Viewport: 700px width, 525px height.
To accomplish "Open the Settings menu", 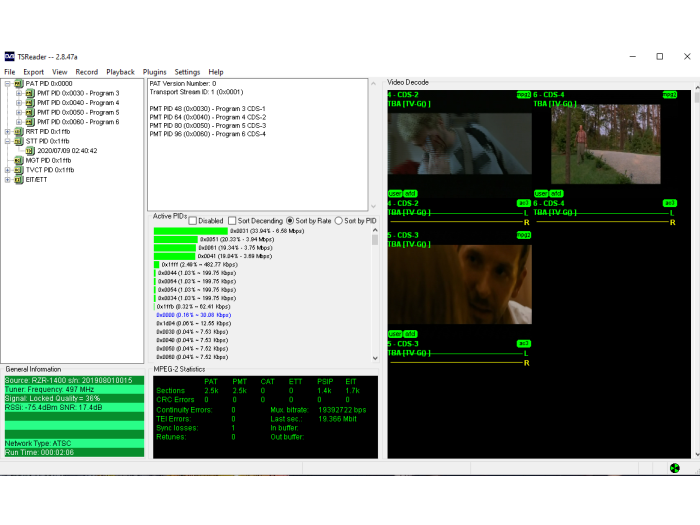I will 187,72.
